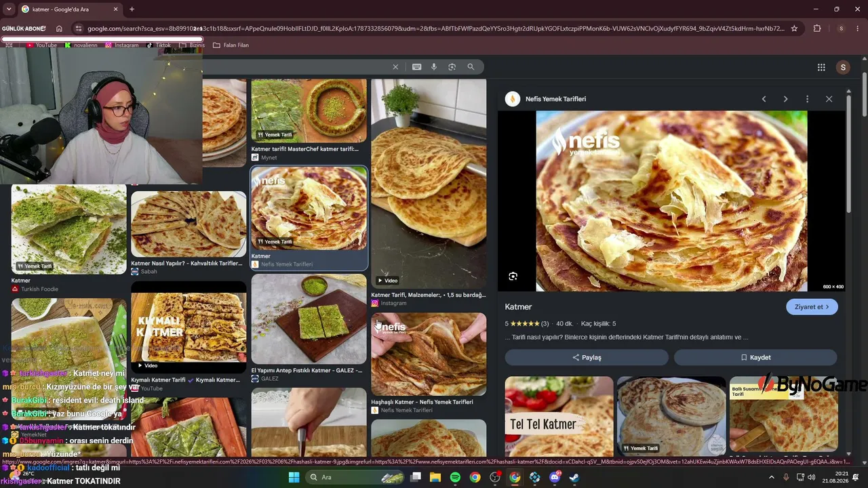Viewport: 868px width, 488px height.
Task: Click the 'Ziyaret et' button
Action: tap(812, 307)
